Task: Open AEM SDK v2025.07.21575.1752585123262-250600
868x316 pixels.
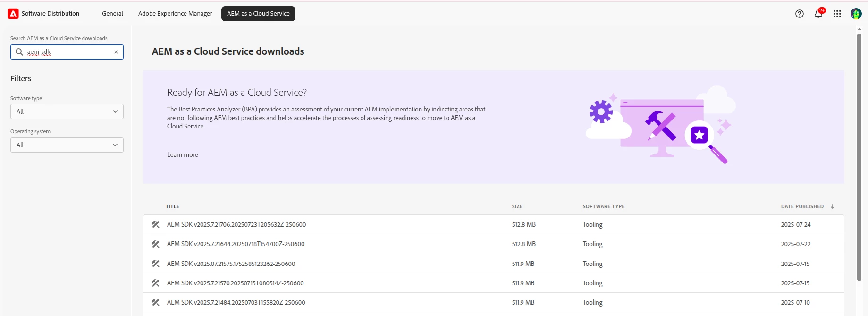Action: pyautogui.click(x=231, y=264)
